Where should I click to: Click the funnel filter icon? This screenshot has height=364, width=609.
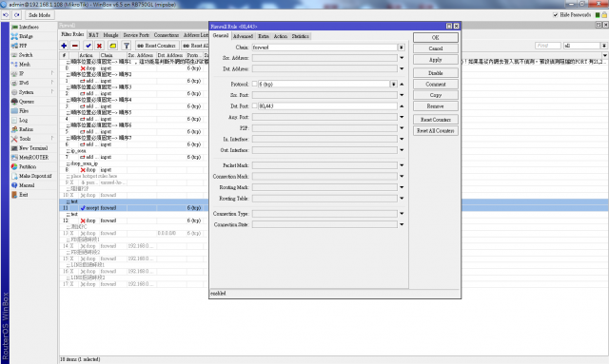[127, 46]
